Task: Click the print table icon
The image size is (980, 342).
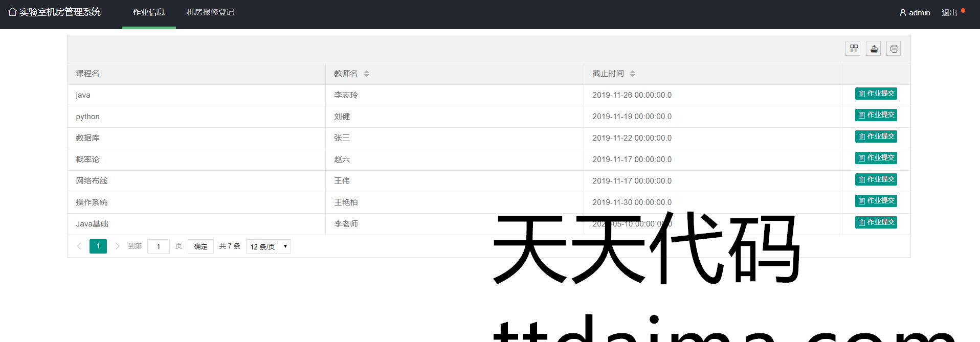Action: (894, 49)
